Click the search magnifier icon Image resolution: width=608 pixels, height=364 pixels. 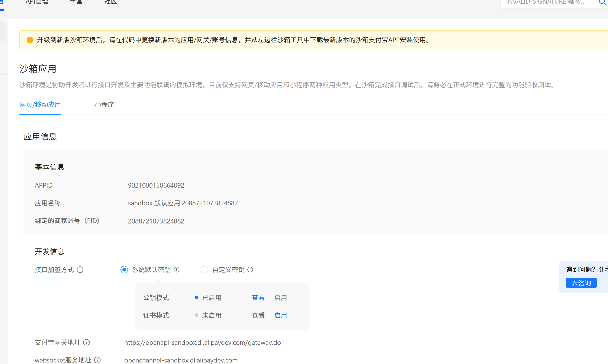point(602,2)
